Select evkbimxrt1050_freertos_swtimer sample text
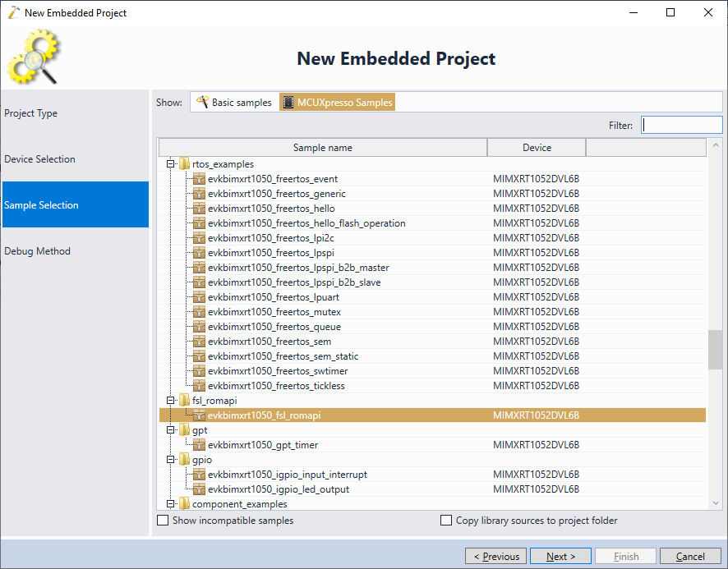The image size is (728, 569). click(278, 371)
